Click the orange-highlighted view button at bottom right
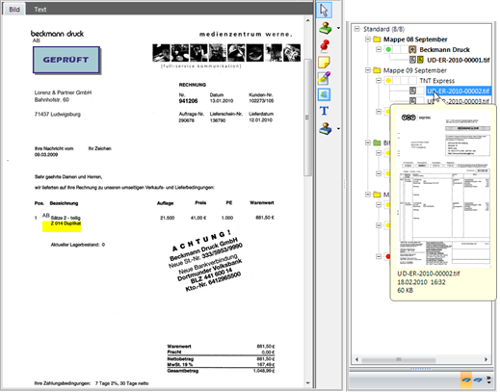Image resolution: width=500 pixels, height=392 pixels. [466, 380]
